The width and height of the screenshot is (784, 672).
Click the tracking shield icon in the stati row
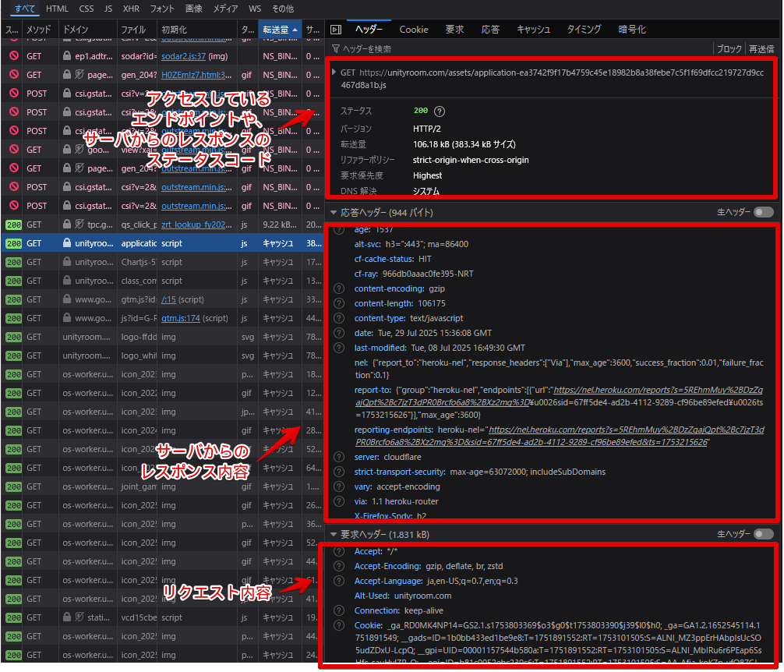(79, 617)
